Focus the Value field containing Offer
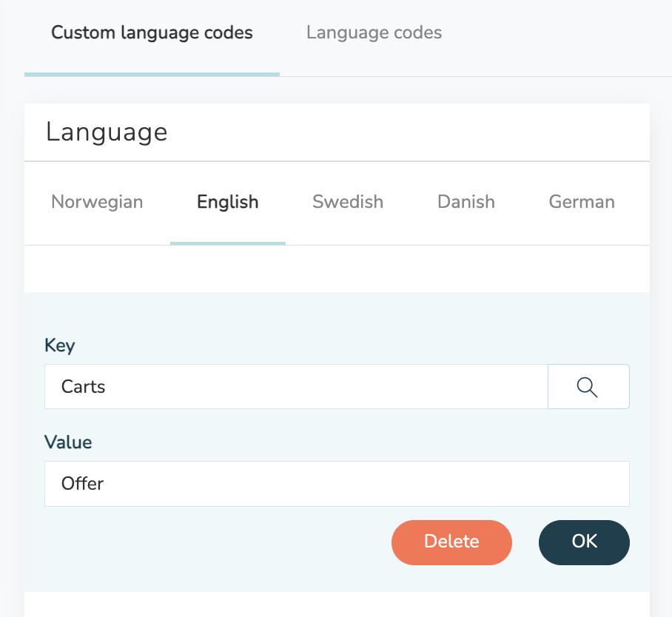Screen dimensions: 672x617 pos(337,484)
